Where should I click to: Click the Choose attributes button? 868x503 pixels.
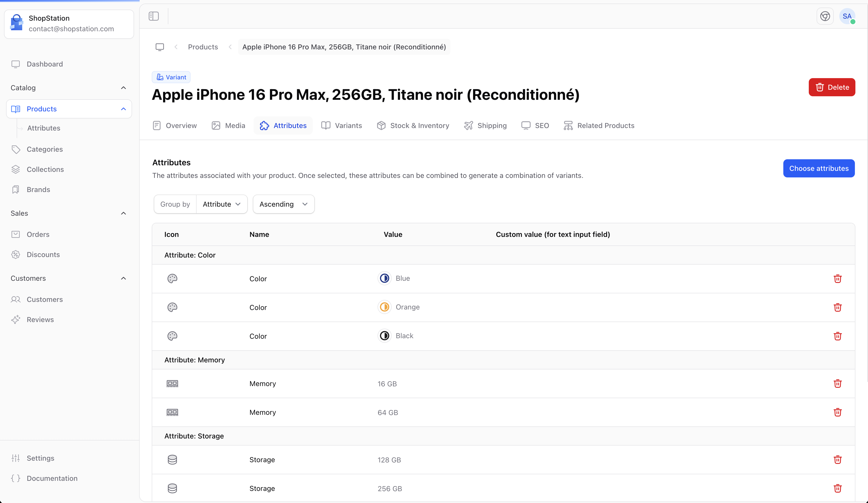click(819, 169)
